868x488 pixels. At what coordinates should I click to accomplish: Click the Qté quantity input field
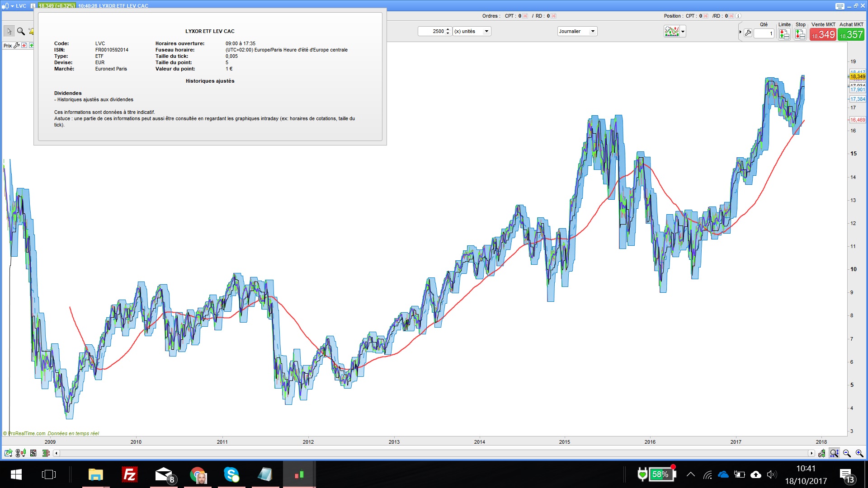[x=764, y=33]
